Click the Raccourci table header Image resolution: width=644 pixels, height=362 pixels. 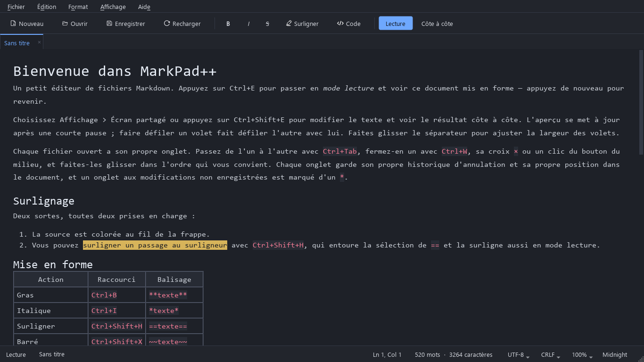tap(117, 280)
